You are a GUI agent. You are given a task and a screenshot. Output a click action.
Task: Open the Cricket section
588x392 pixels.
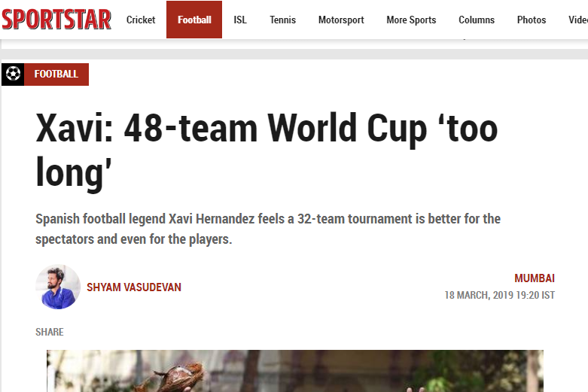click(141, 20)
